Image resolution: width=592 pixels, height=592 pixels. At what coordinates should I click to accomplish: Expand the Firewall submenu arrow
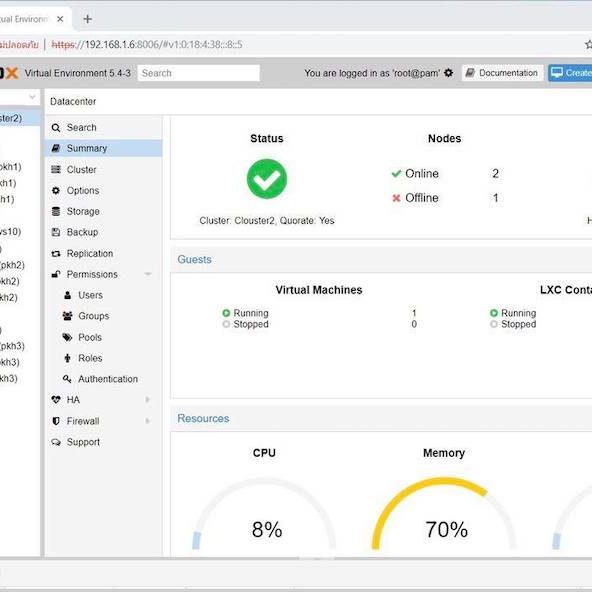tap(148, 421)
